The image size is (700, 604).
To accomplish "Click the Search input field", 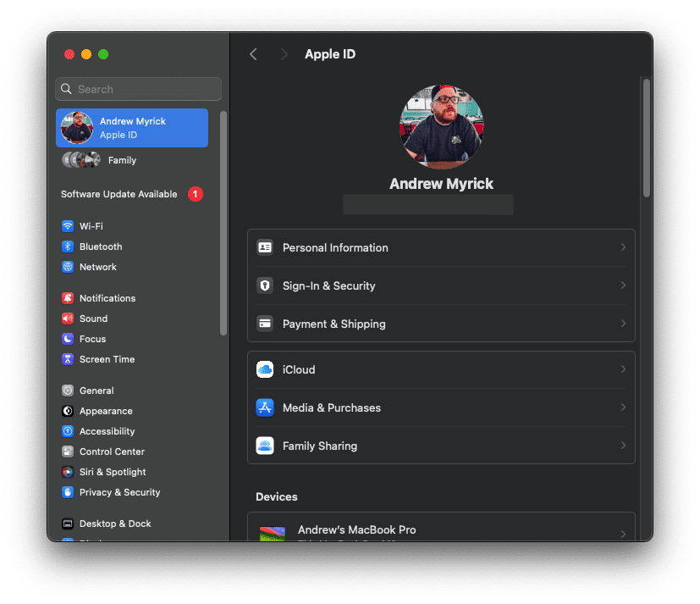I will (x=139, y=89).
